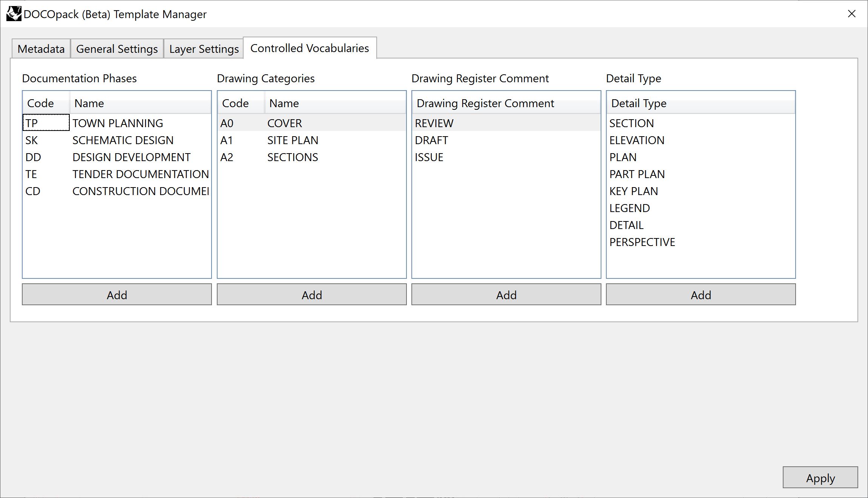Select SCHEMATIC DESIGN phase name

coord(140,140)
